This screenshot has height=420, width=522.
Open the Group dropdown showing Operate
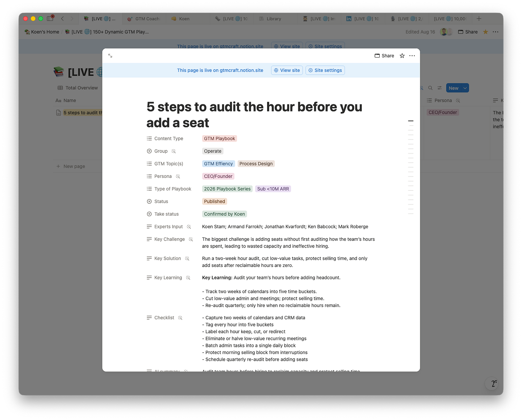point(213,151)
